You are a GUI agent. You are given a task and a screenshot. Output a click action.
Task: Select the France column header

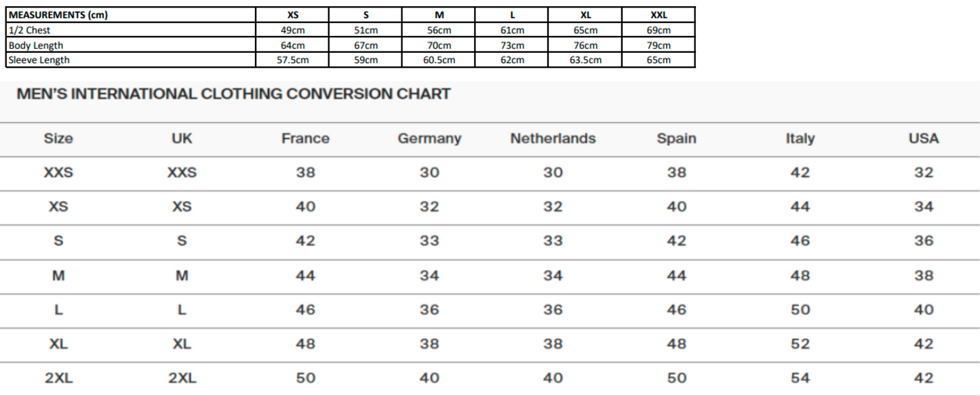(x=305, y=139)
